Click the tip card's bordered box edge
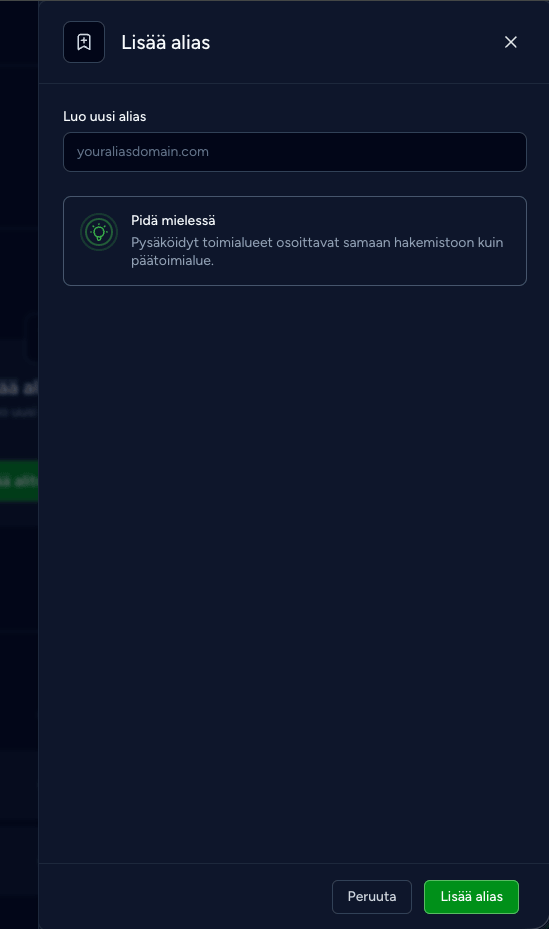 click(x=295, y=197)
